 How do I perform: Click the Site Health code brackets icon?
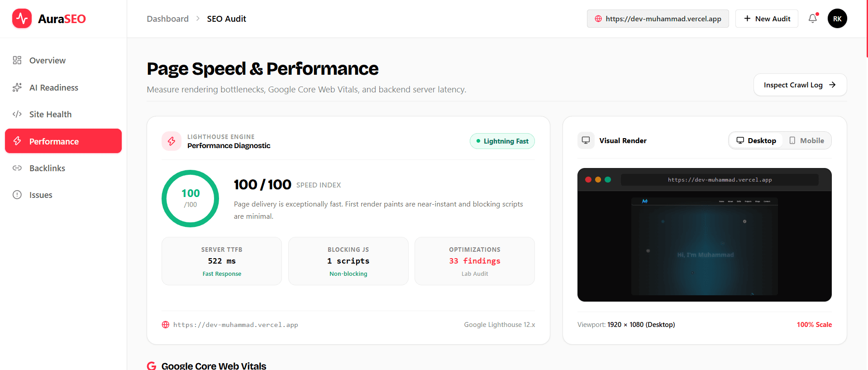(17, 114)
